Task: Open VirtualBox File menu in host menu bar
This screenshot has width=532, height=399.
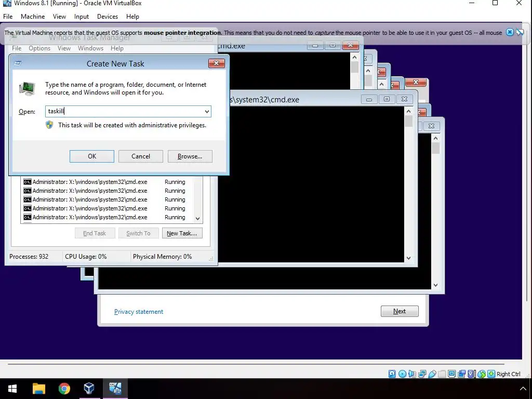Action: coord(8,17)
